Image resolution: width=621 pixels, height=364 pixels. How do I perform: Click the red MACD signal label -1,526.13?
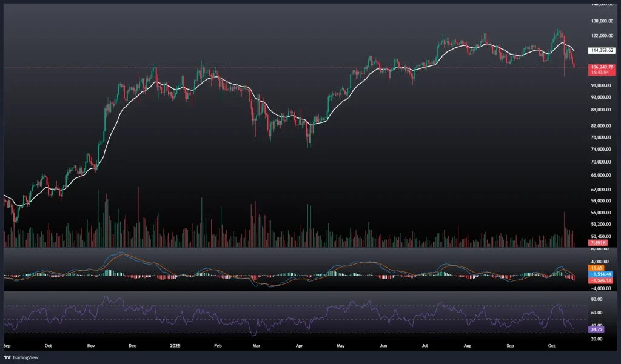click(601, 280)
